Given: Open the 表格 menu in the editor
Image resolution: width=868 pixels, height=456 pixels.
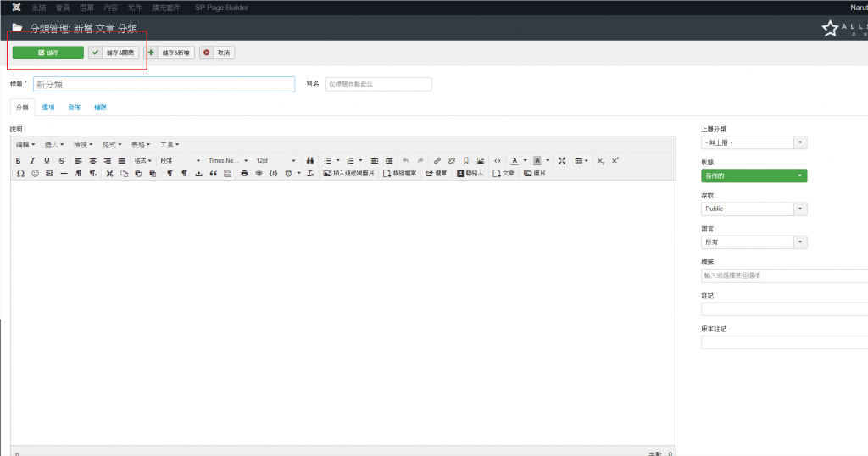Looking at the screenshot, I should pyautogui.click(x=142, y=144).
